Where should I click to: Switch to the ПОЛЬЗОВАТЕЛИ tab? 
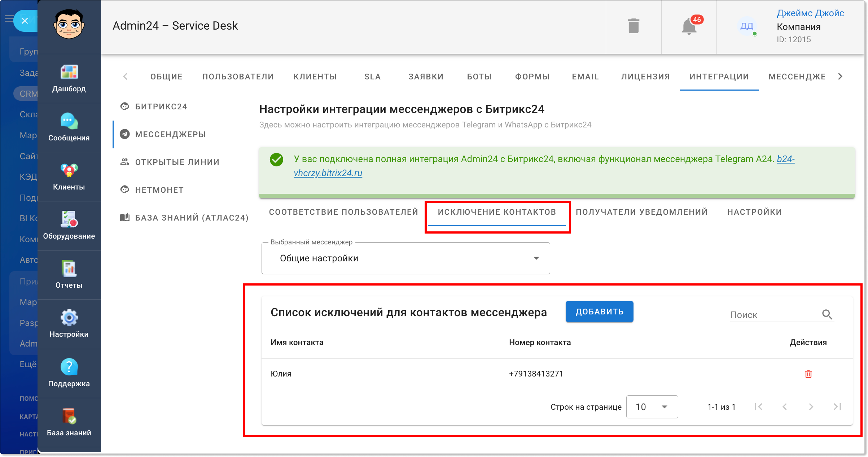click(x=238, y=77)
